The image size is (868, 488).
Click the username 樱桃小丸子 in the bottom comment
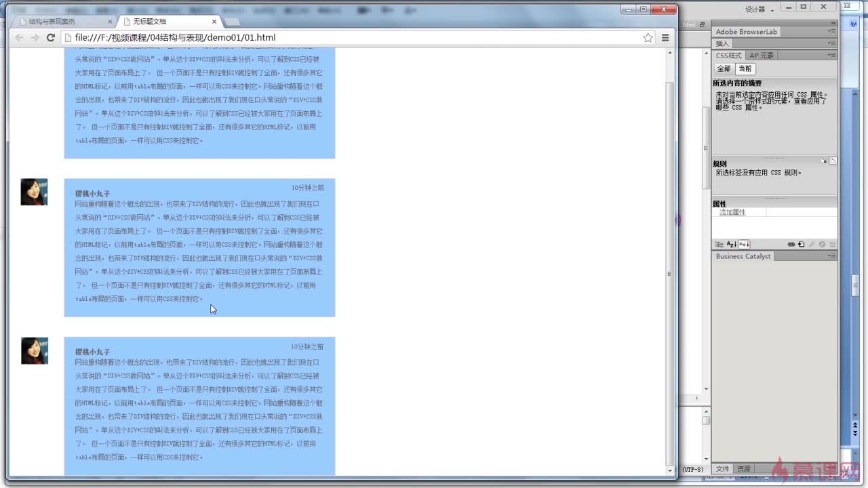(x=92, y=352)
